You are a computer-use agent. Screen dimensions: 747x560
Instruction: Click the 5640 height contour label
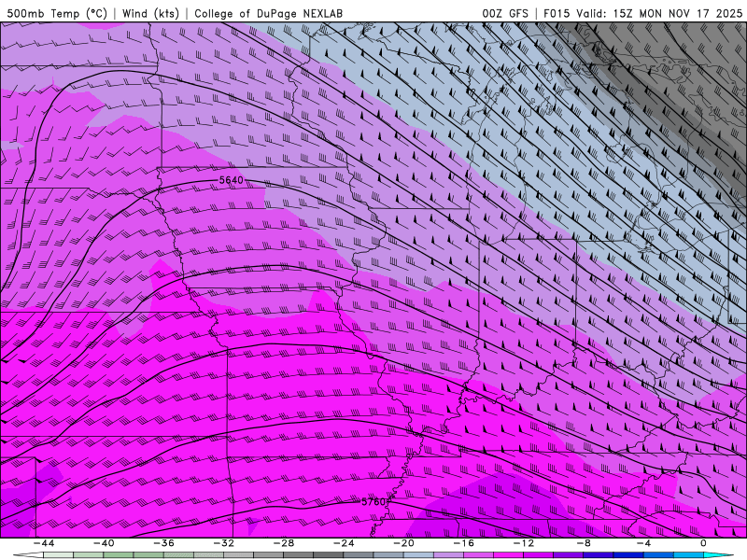pyautogui.click(x=231, y=180)
